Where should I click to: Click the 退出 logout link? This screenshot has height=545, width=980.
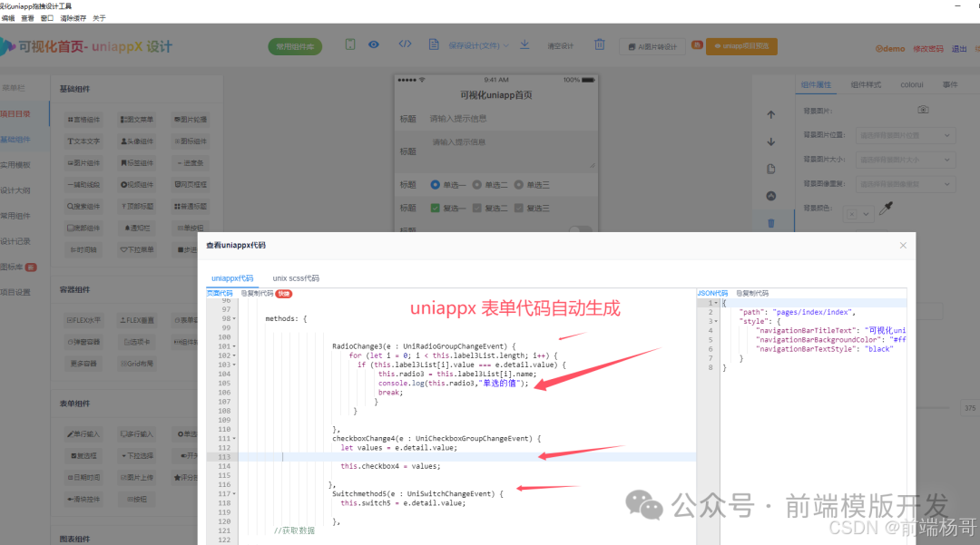(959, 49)
